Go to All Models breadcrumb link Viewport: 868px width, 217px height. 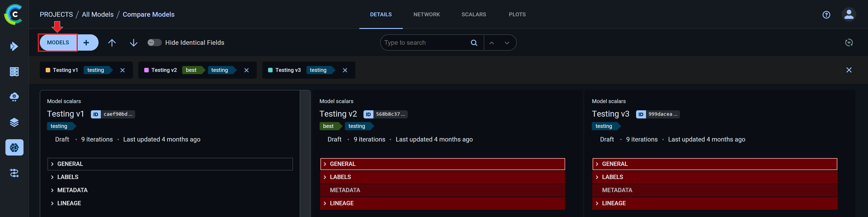98,14
